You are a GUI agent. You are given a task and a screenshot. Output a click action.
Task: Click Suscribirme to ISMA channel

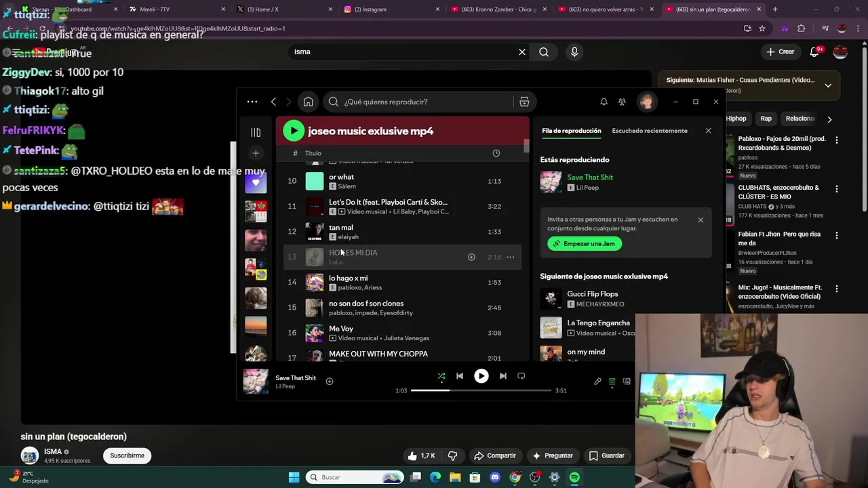click(x=127, y=455)
